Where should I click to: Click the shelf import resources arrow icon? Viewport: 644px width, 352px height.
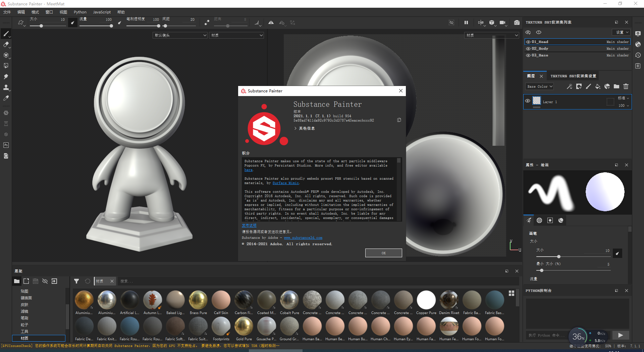(x=54, y=281)
